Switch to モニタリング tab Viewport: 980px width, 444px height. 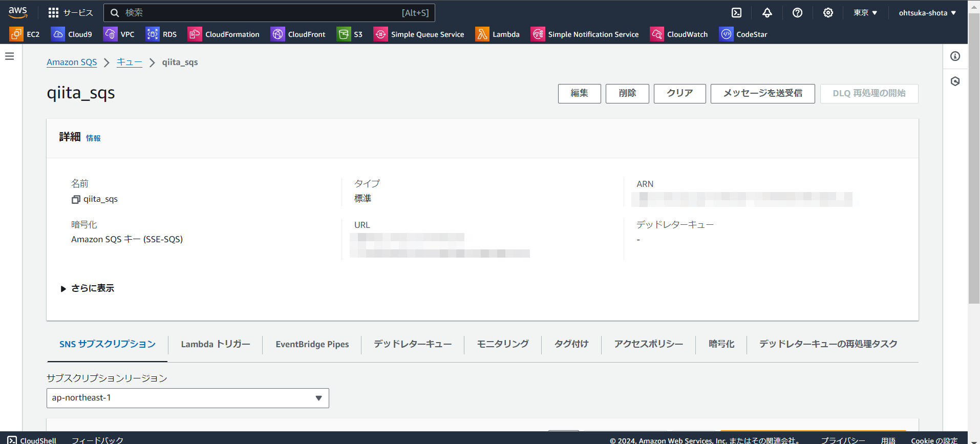(x=503, y=344)
